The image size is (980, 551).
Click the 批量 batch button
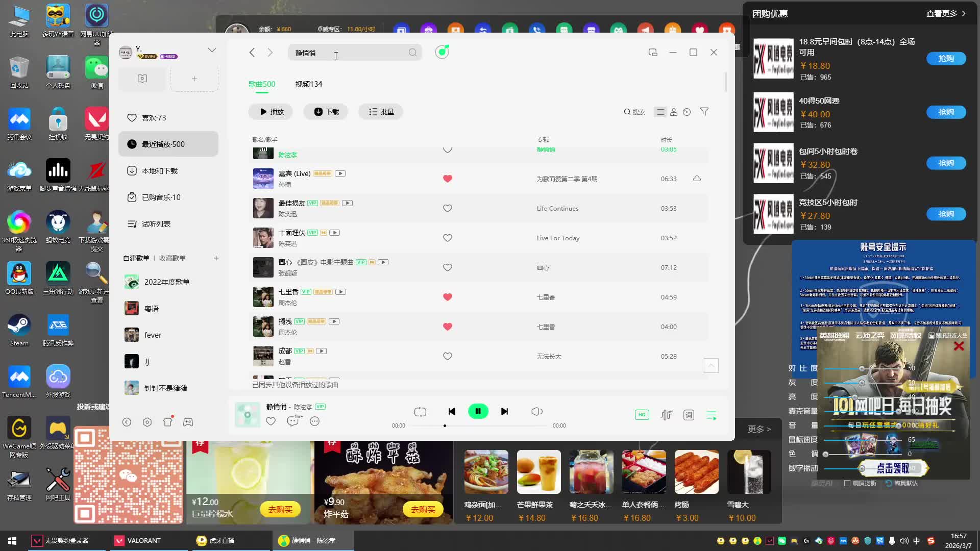[x=381, y=112]
